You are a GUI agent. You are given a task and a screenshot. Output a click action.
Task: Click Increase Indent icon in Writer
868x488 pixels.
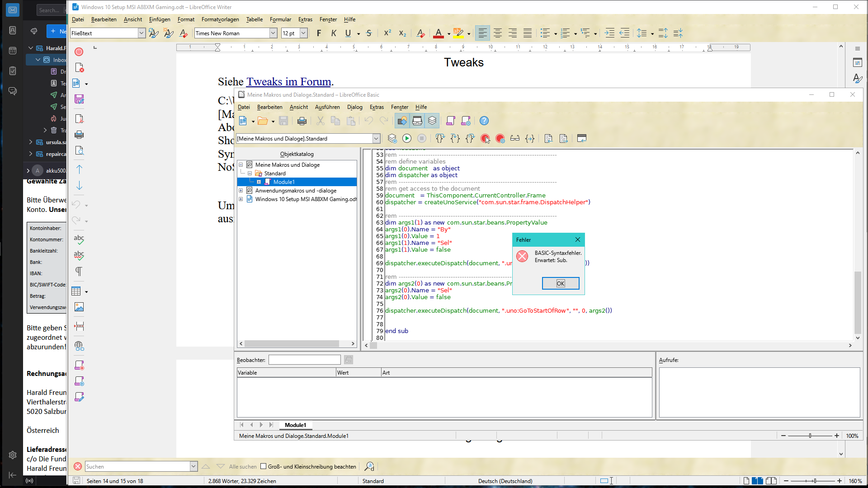tap(609, 33)
